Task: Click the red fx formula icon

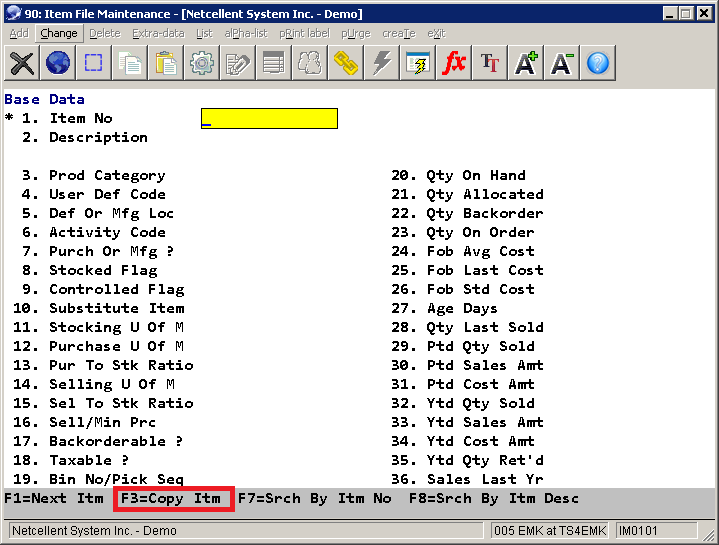Action: click(x=454, y=63)
